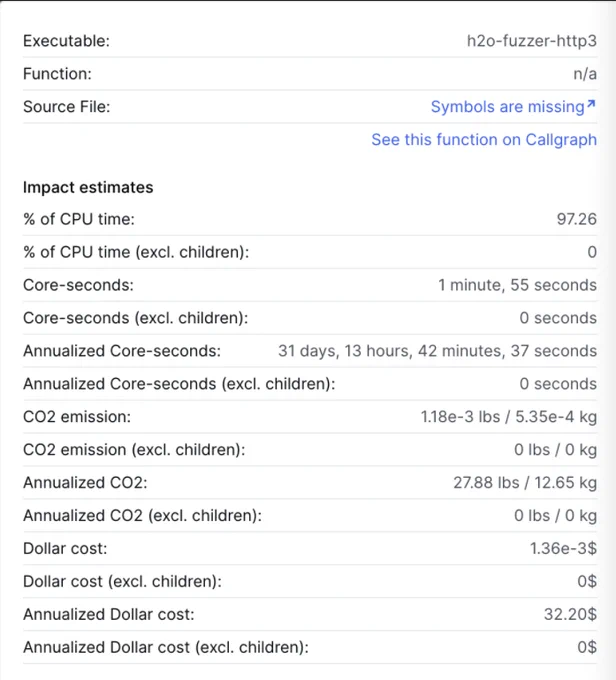Click the 'Dollar cost (excl. children):' label
The width and height of the screenshot is (616, 680).
[122, 582]
